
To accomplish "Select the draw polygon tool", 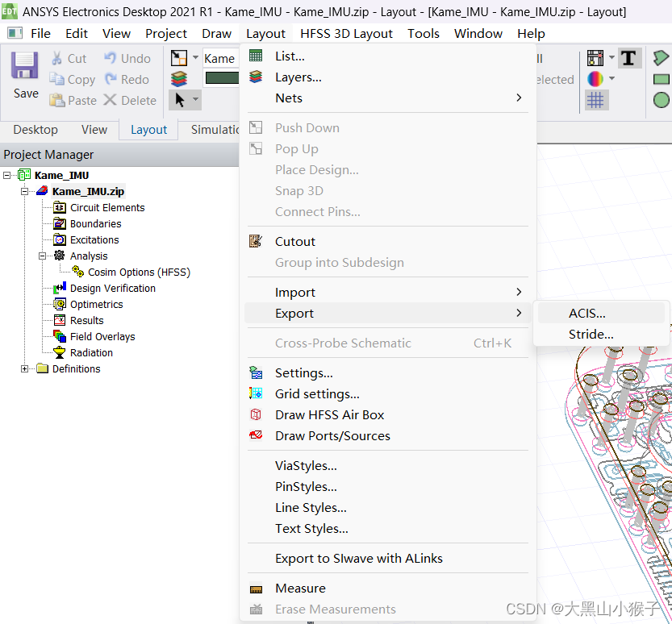I will tap(661, 58).
